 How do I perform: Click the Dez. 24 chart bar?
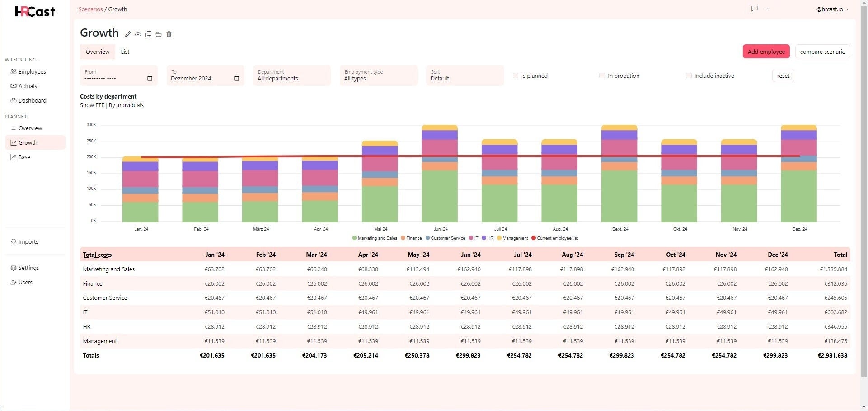click(x=799, y=174)
